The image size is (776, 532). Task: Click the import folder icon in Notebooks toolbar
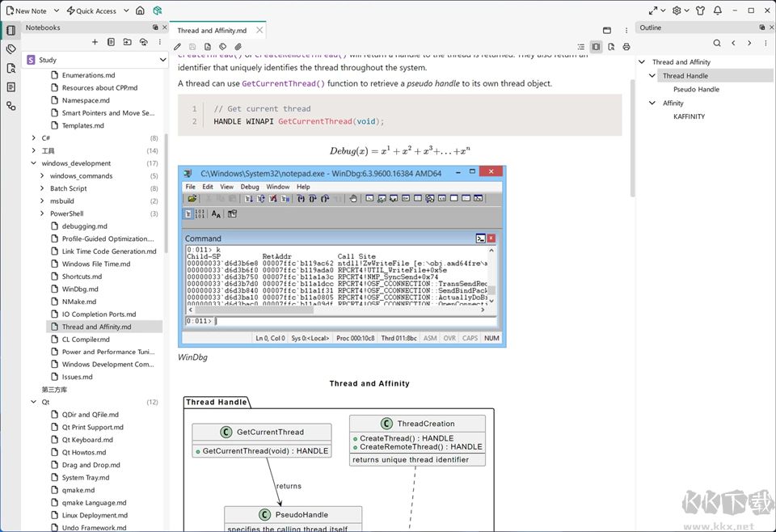127,42
